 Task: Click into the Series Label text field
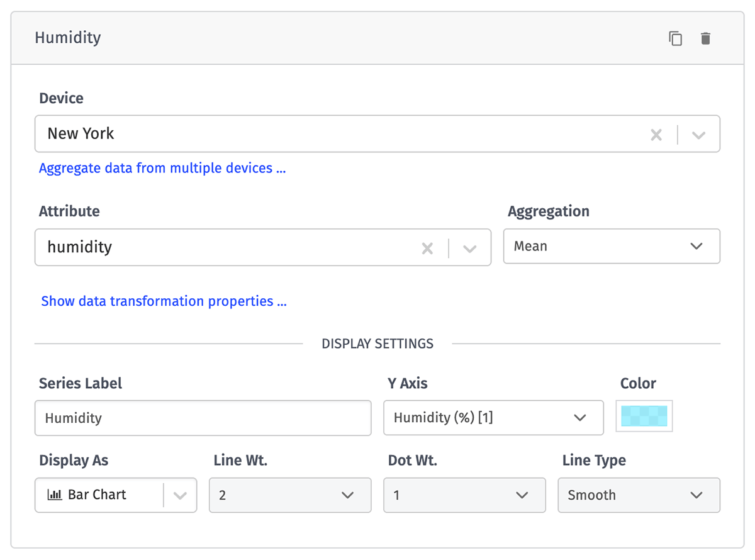pyautogui.click(x=203, y=418)
